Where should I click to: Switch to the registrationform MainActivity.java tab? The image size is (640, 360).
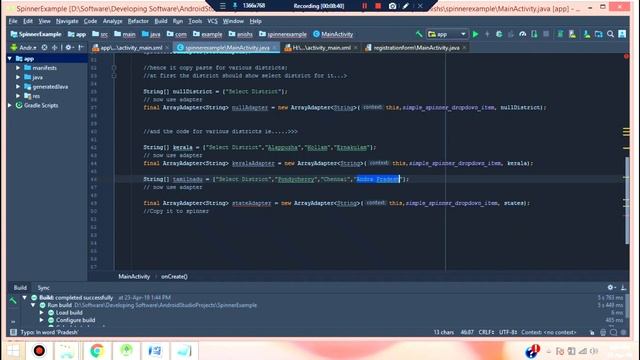[416, 48]
